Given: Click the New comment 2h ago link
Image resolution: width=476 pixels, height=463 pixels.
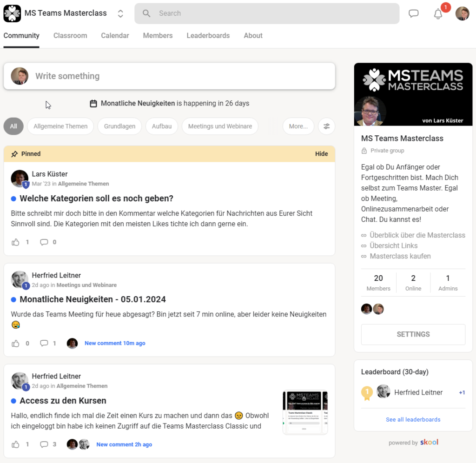Looking at the screenshot, I should (x=124, y=444).
